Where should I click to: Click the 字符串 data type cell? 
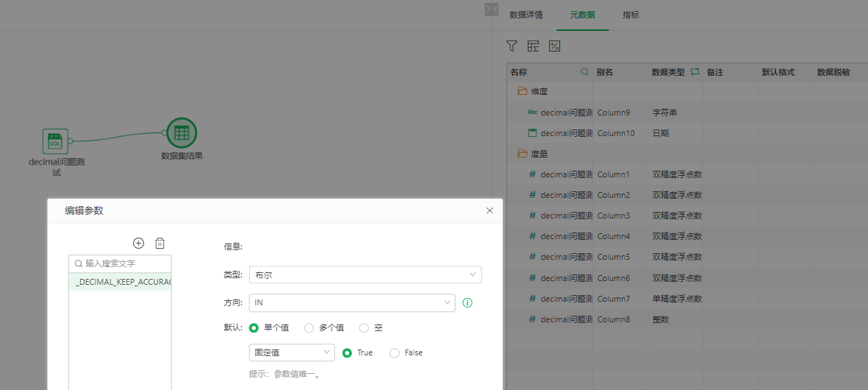675,113
